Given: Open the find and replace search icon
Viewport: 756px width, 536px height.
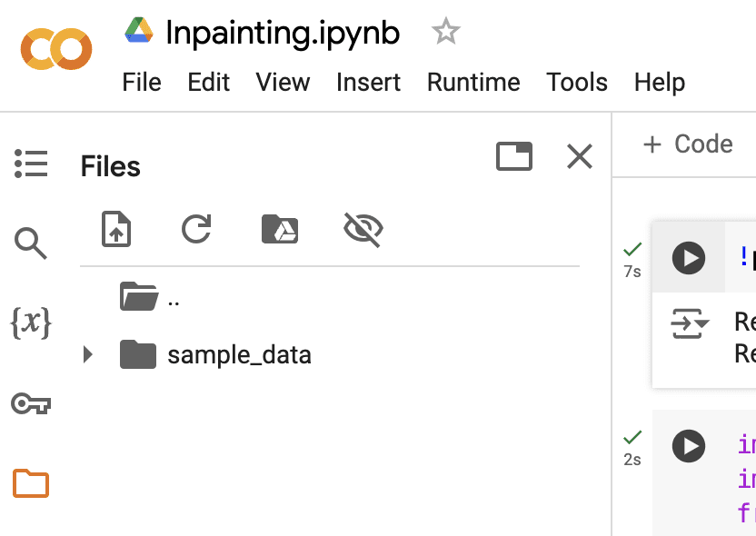Looking at the screenshot, I should pos(31,243).
